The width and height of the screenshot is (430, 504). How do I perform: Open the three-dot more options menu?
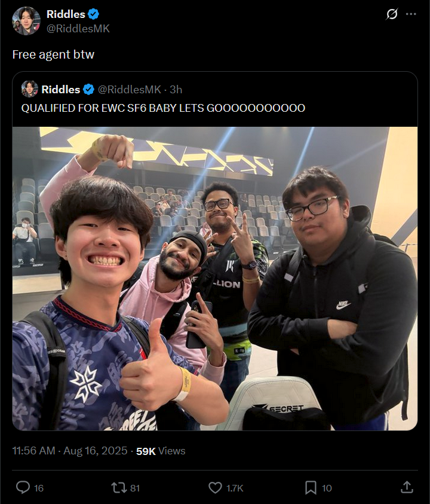point(411,14)
